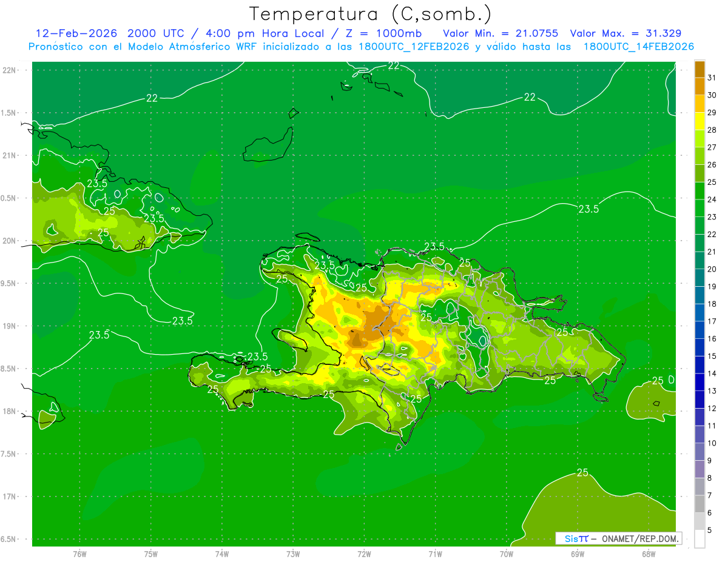Click the "72W" longitude axis label

(364, 554)
